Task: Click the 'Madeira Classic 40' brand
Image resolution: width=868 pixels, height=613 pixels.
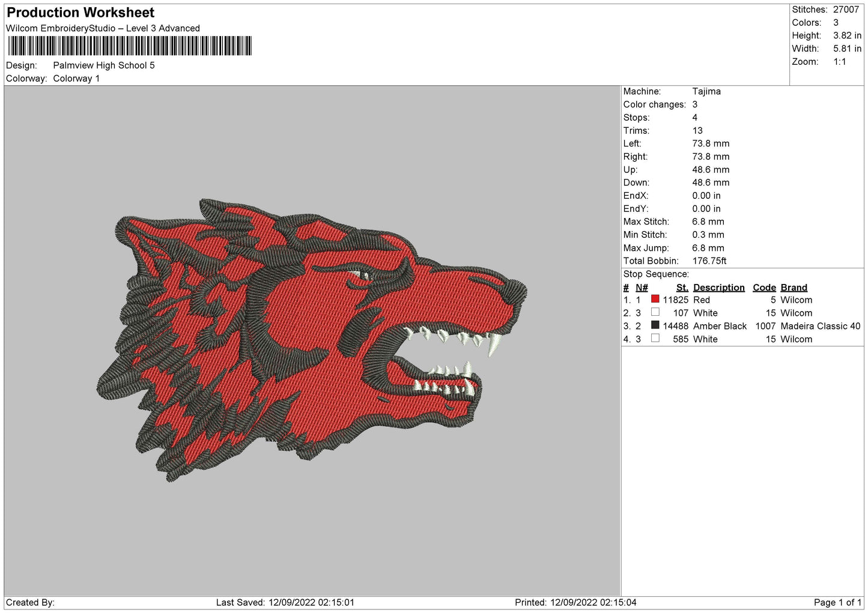Action: [821, 326]
